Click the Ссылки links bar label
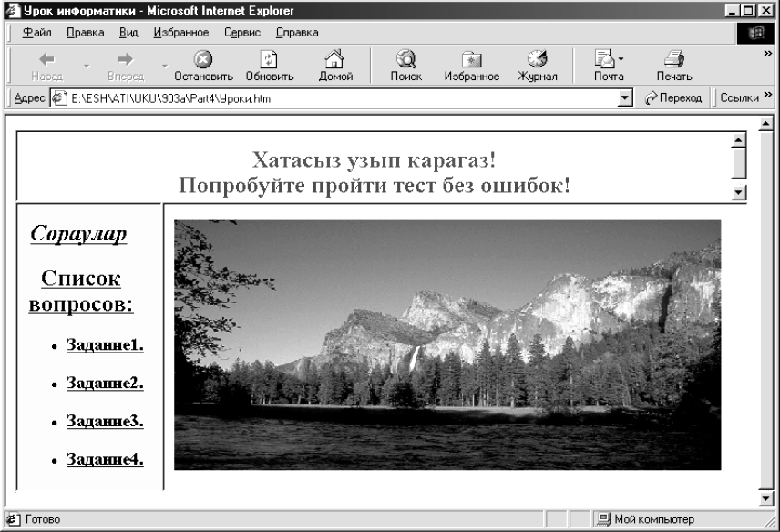780x532 pixels. [739, 98]
